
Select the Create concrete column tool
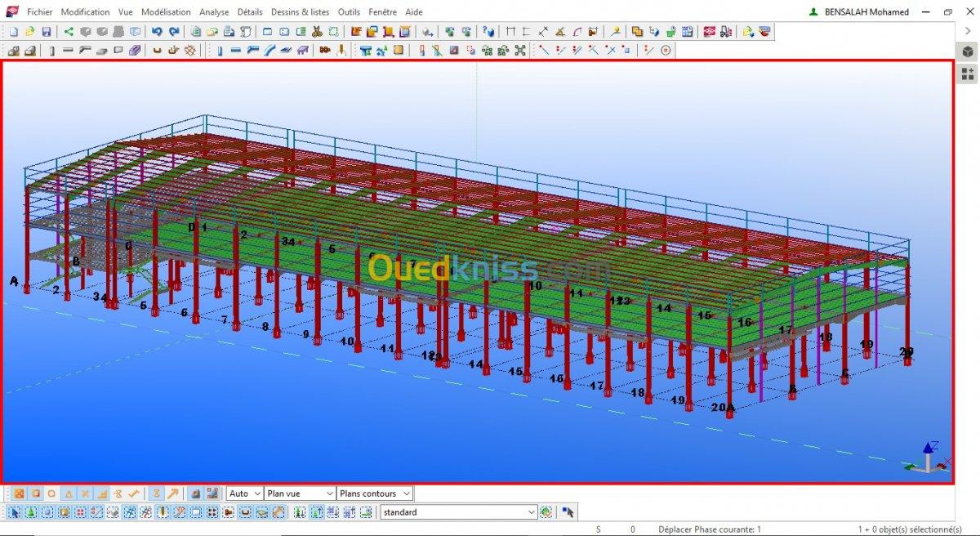pyautogui.click(x=52, y=51)
